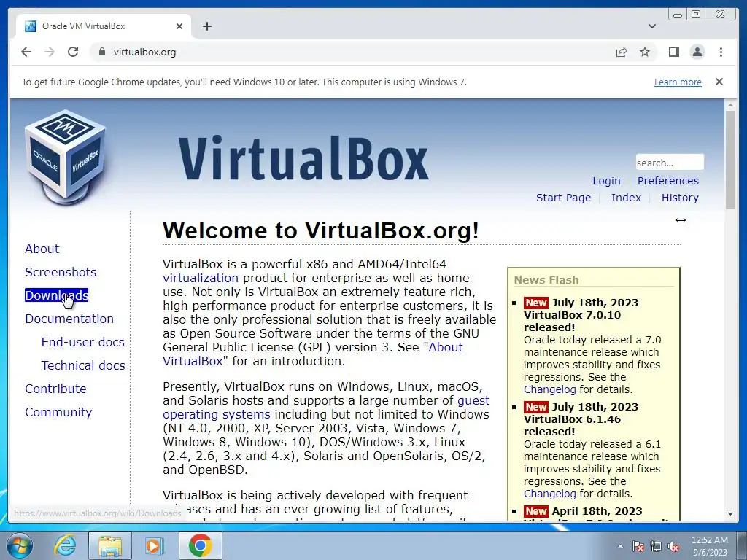This screenshot has width=747, height=560.
Task: Bookmark this page with the star icon
Action: pos(645,52)
